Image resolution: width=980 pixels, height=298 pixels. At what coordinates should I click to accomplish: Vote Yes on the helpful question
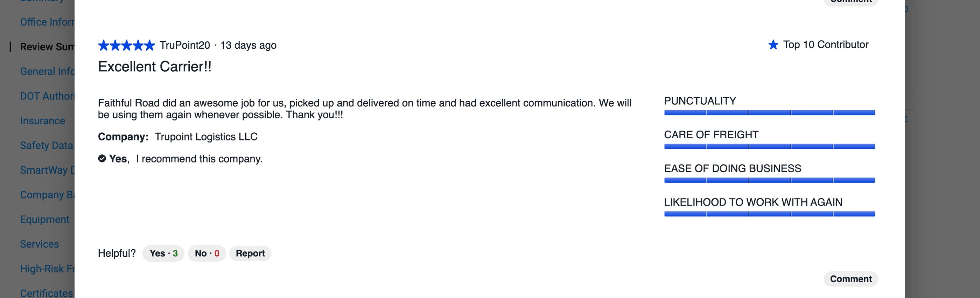(x=163, y=254)
